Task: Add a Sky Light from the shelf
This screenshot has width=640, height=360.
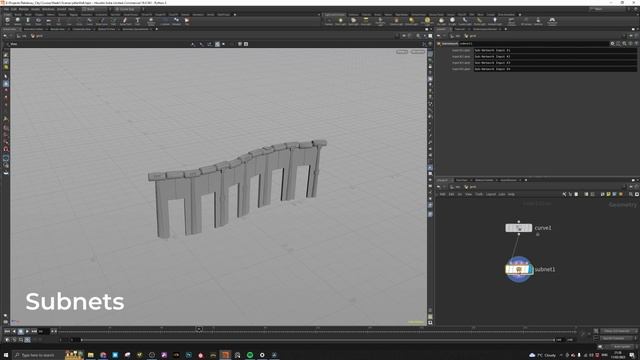Action: click(x=441, y=21)
